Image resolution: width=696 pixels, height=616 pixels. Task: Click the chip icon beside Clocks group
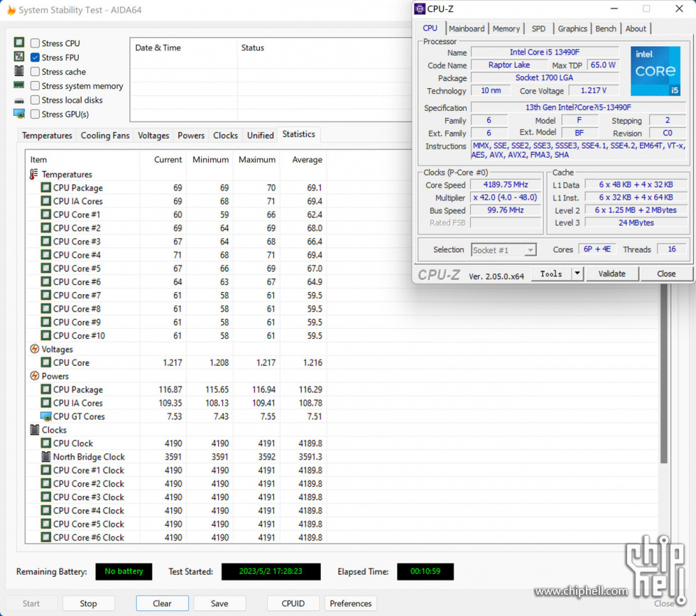pyautogui.click(x=35, y=429)
